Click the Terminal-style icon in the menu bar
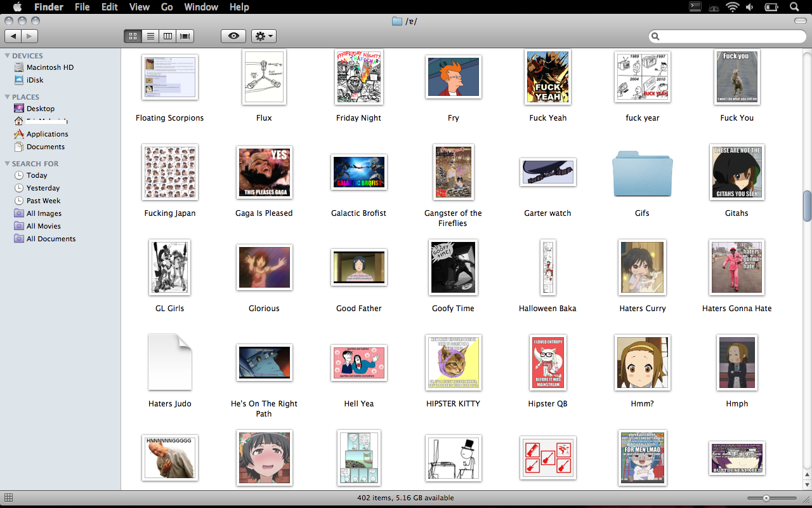This screenshot has height=508, width=812. click(x=695, y=7)
